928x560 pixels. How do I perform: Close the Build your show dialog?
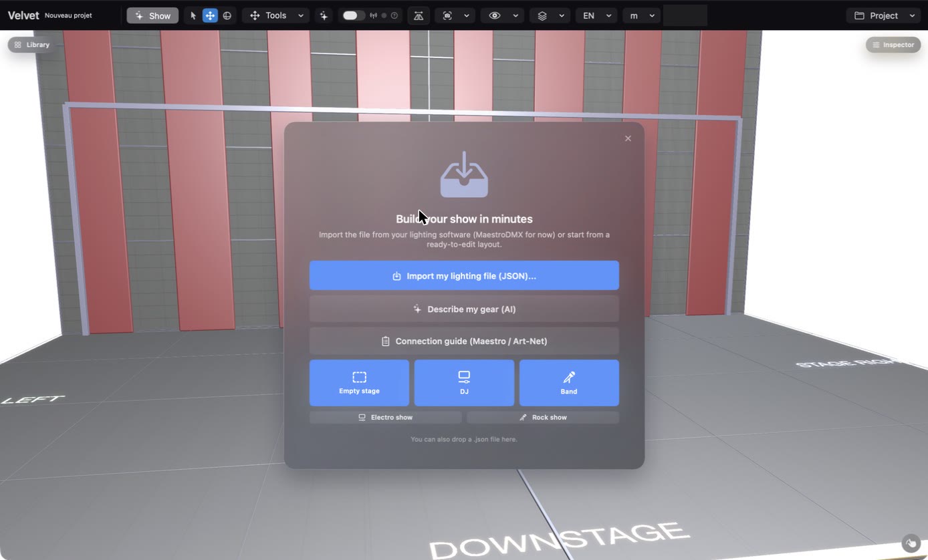click(628, 138)
